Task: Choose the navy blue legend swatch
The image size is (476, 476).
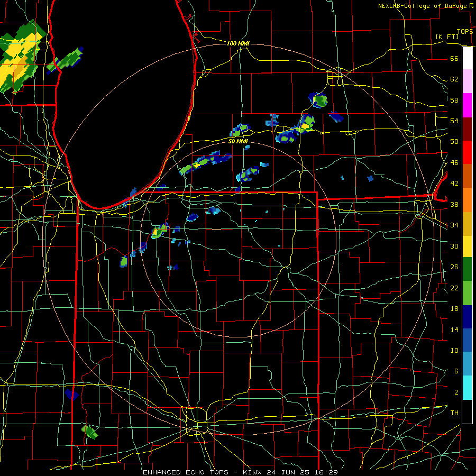Action: click(467, 317)
